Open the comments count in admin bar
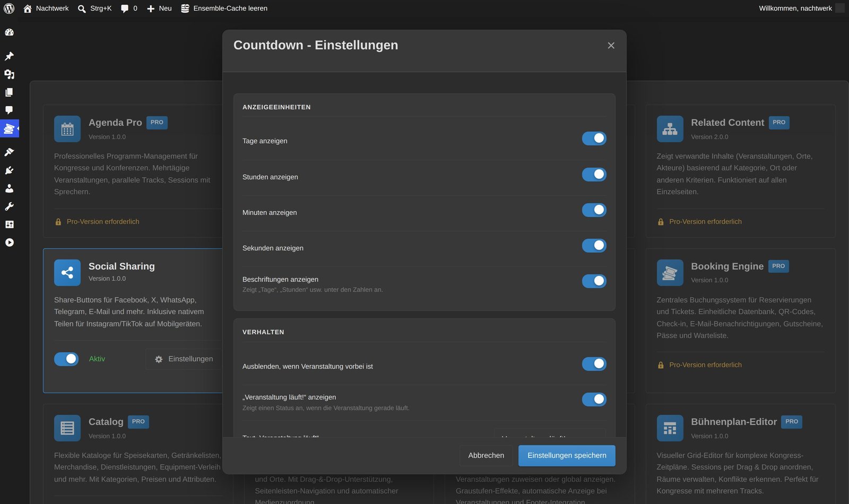 (129, 8)
